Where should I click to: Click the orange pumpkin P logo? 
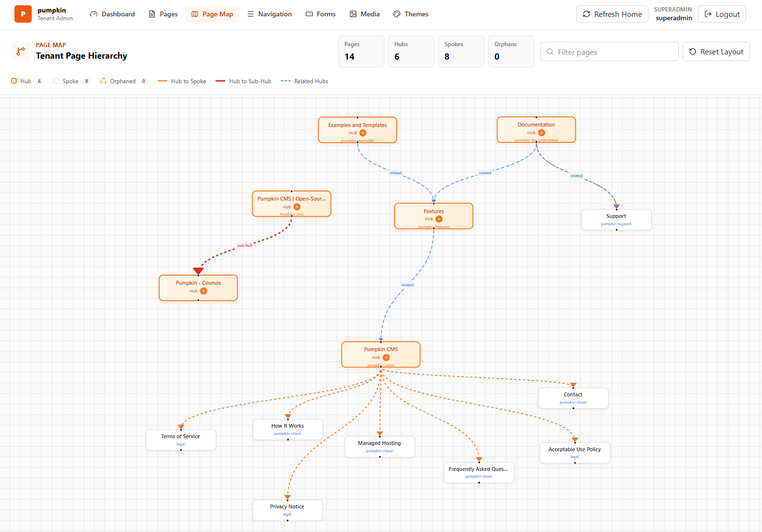point(23,14)
